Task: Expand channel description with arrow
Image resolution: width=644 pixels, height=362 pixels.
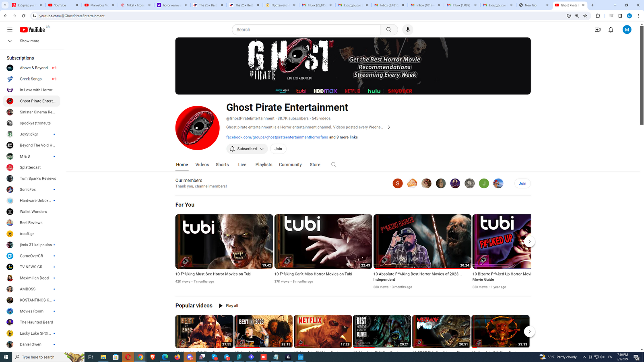Action: [389, 128]
